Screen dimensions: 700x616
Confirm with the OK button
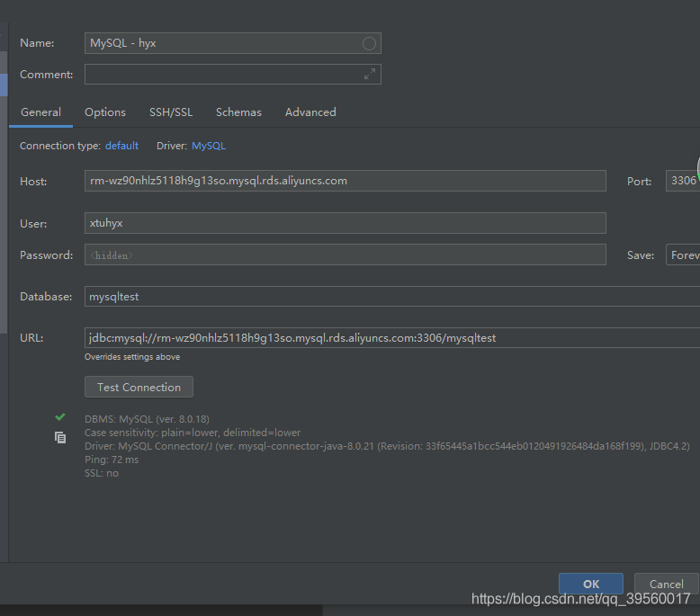(591, 584)
